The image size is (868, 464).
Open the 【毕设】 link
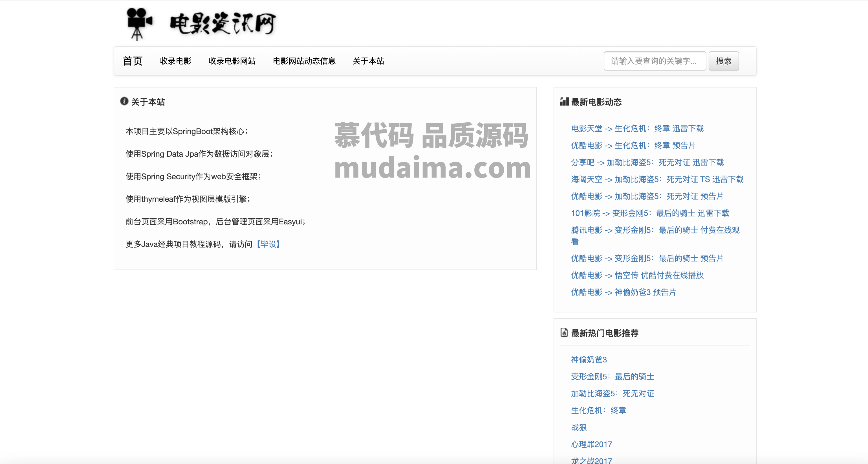coord(268,244)
